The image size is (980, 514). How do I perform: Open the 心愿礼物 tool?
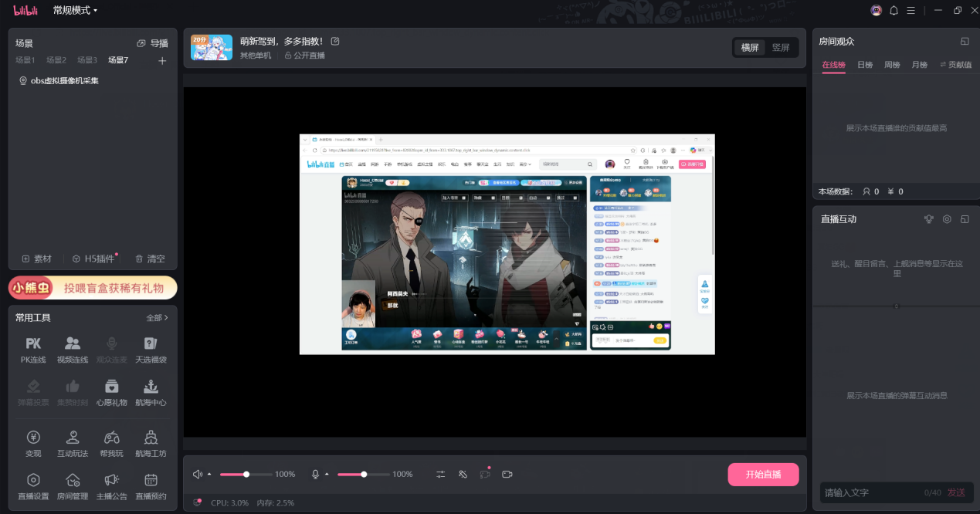coord(112,392)
